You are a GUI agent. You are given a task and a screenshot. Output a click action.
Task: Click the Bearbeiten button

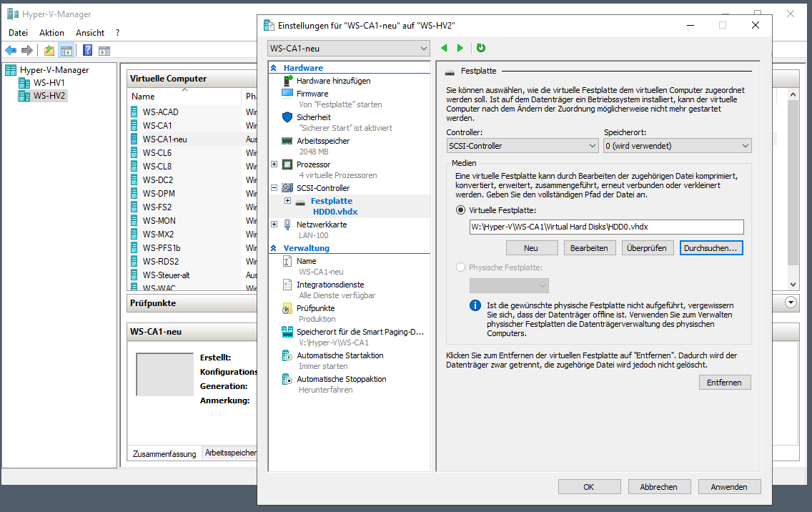[589, 248]
